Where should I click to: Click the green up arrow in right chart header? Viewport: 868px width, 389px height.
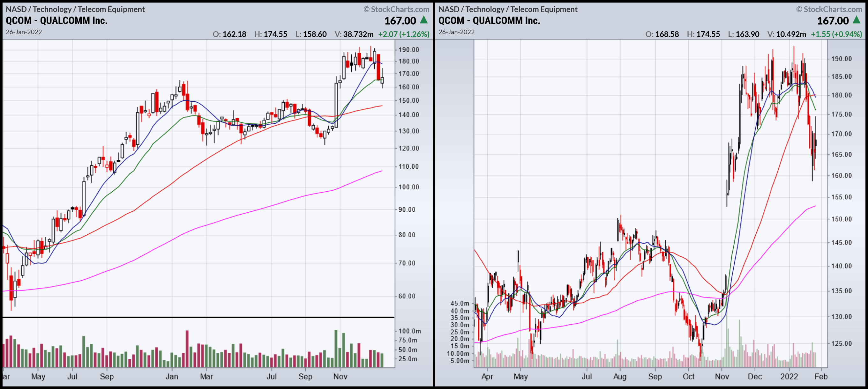(x=857, y=20)
